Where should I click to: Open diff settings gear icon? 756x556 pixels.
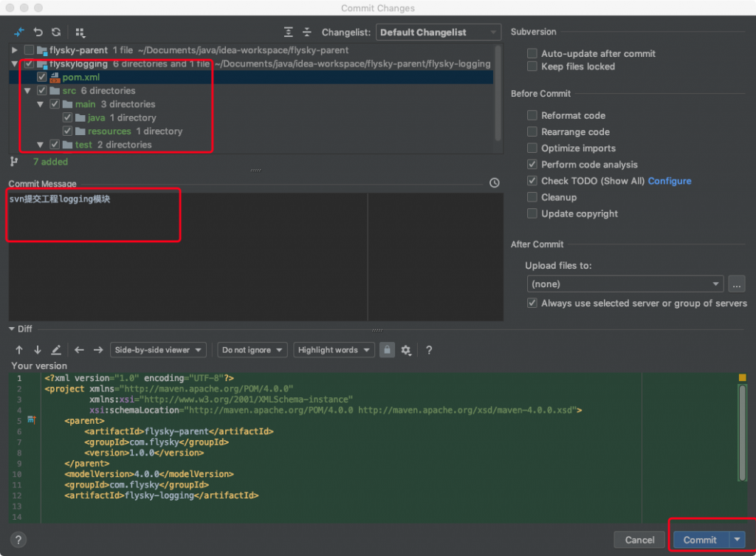pyautogui.click(x=406, y=350)
